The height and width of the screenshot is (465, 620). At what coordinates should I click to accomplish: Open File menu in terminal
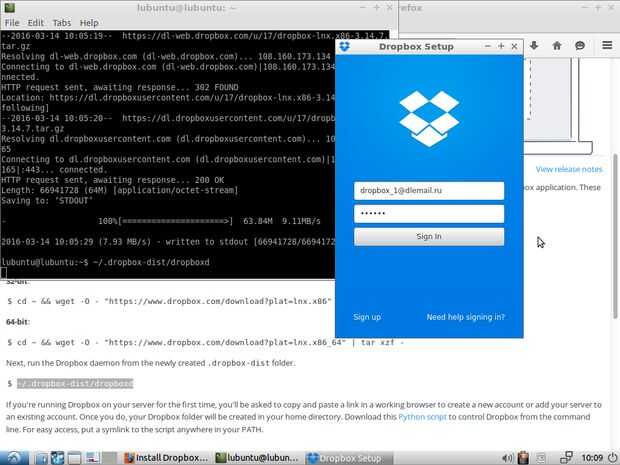click(12, 23)
